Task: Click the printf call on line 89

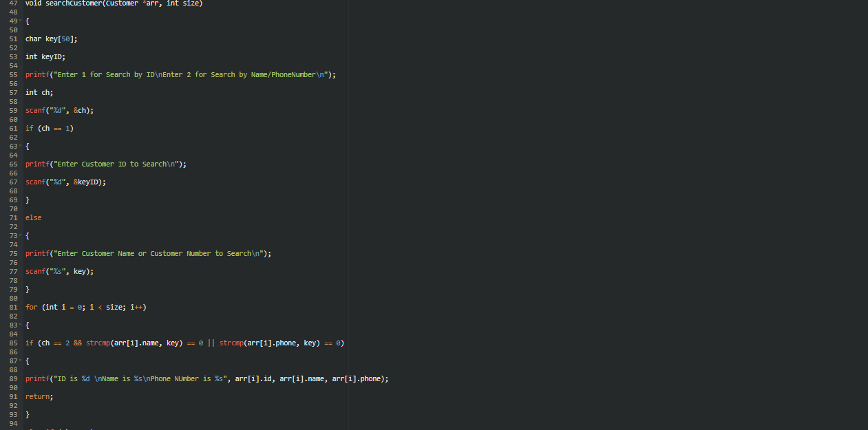Action: [x=36, y=378]
